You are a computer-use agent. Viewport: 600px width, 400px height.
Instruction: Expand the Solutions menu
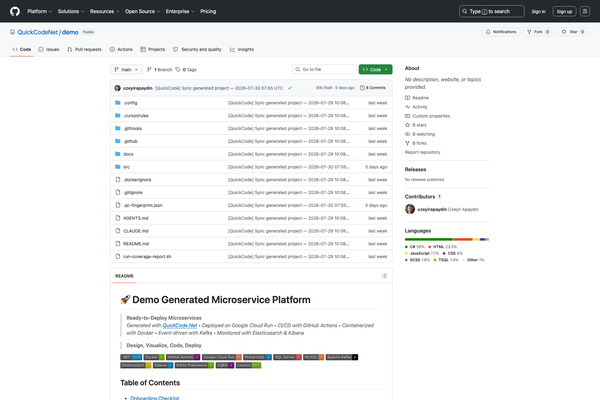click(x=71, y=11)
